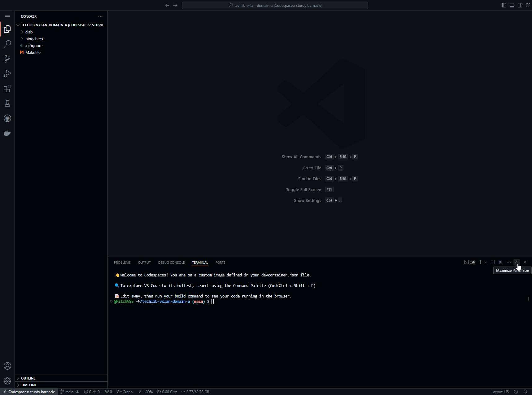
Task: Expand the clab folder
Action: [61, 32]
